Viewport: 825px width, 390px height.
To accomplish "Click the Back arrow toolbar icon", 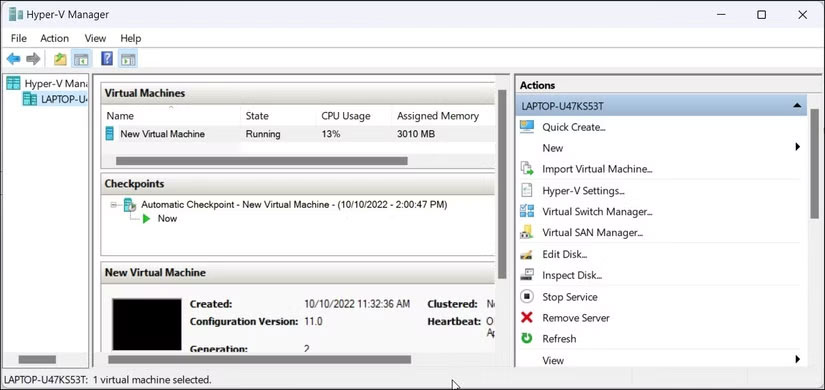I will click(13, 59).
